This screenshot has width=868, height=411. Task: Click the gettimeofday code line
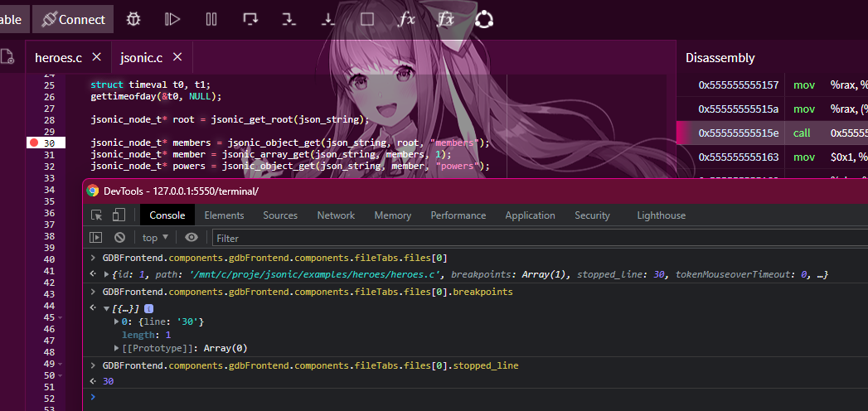[156, 97]
